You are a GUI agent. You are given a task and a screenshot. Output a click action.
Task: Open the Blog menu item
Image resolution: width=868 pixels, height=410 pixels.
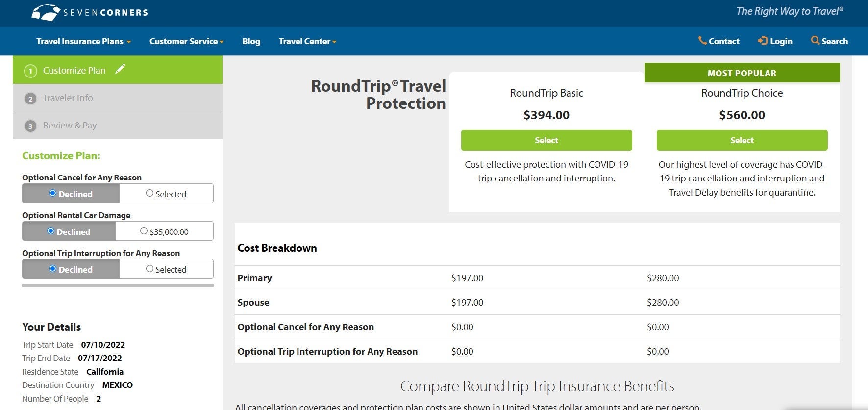(x=251, y=41)
